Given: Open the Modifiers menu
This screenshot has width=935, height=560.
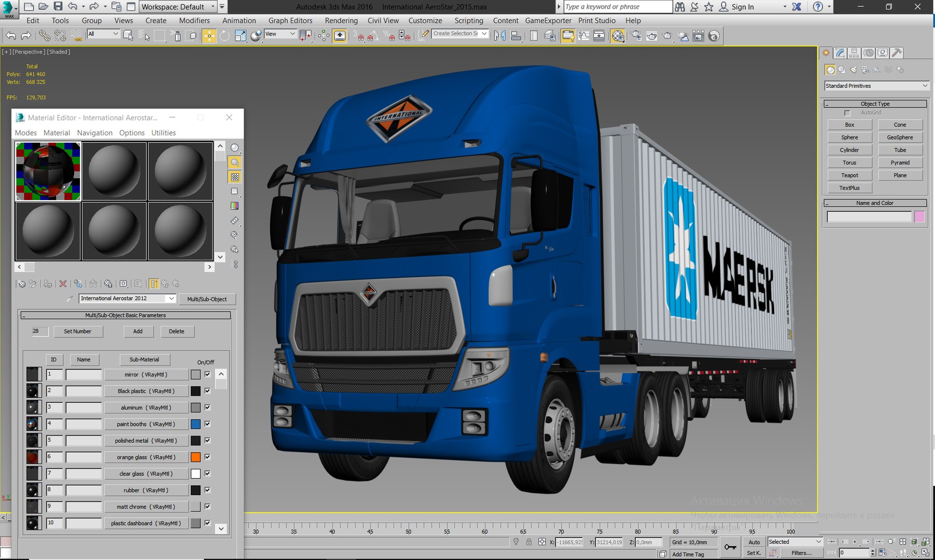Looking at the screenshot, I should click(x=194, y=21).
